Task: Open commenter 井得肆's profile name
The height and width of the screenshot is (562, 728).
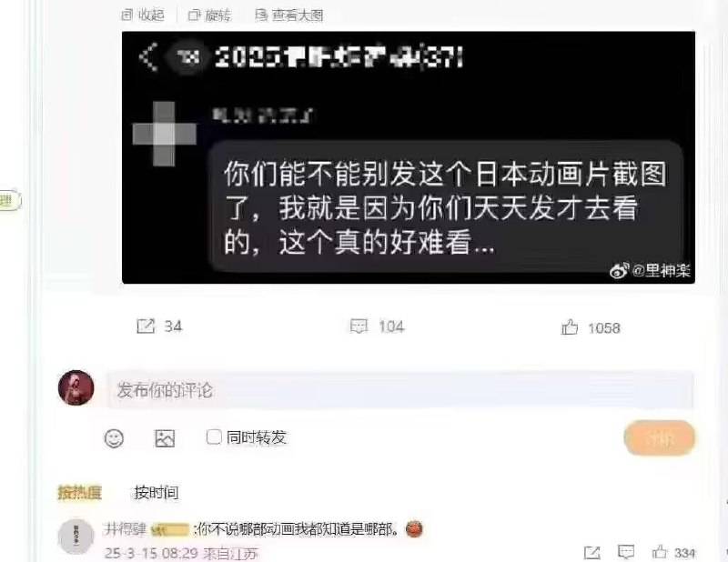Action: 124,529
